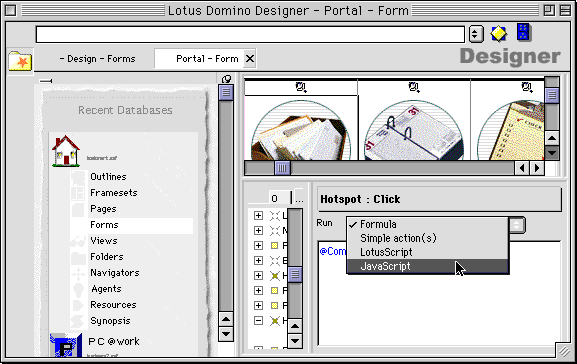This screenshot has width=577, height=364.
Task: Click hotspot marker above the calendar image
Action: [414, 87]
